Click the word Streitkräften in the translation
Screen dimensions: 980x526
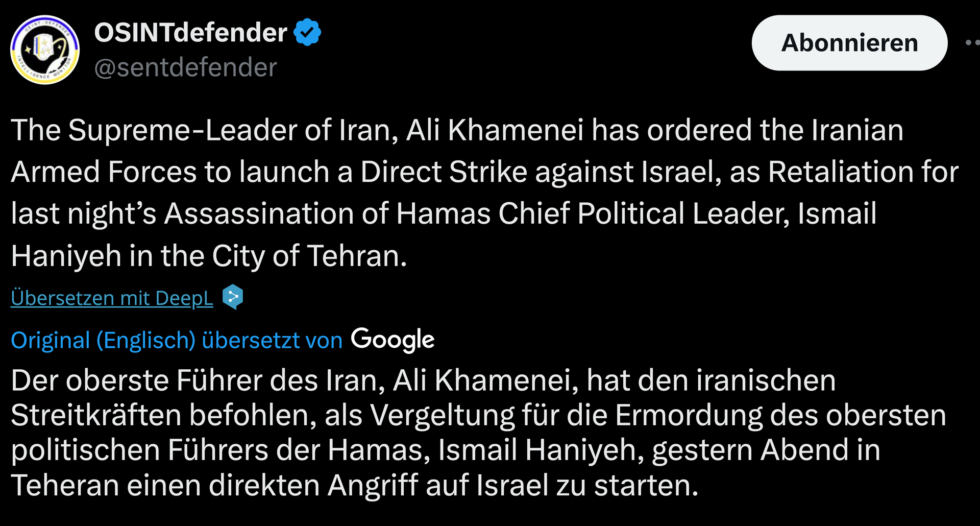pos(96,415)
